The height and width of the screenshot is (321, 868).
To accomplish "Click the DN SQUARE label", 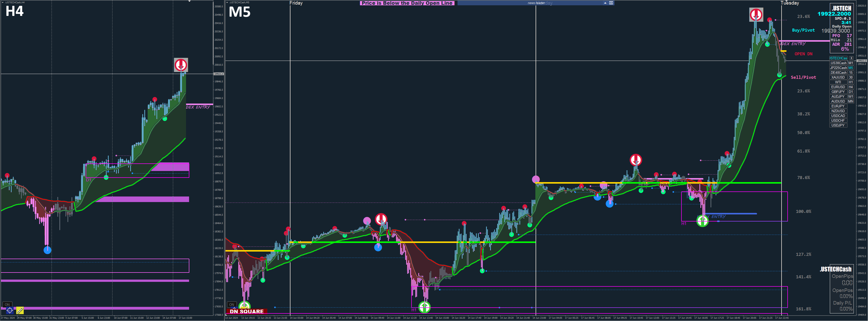I will pos(247,312).
